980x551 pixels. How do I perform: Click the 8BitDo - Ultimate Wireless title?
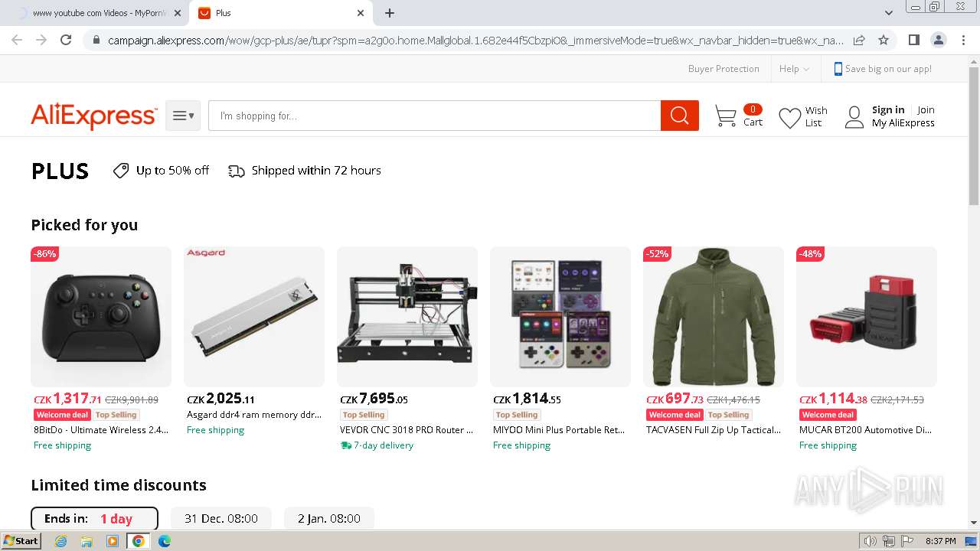(x=101, y=430)
